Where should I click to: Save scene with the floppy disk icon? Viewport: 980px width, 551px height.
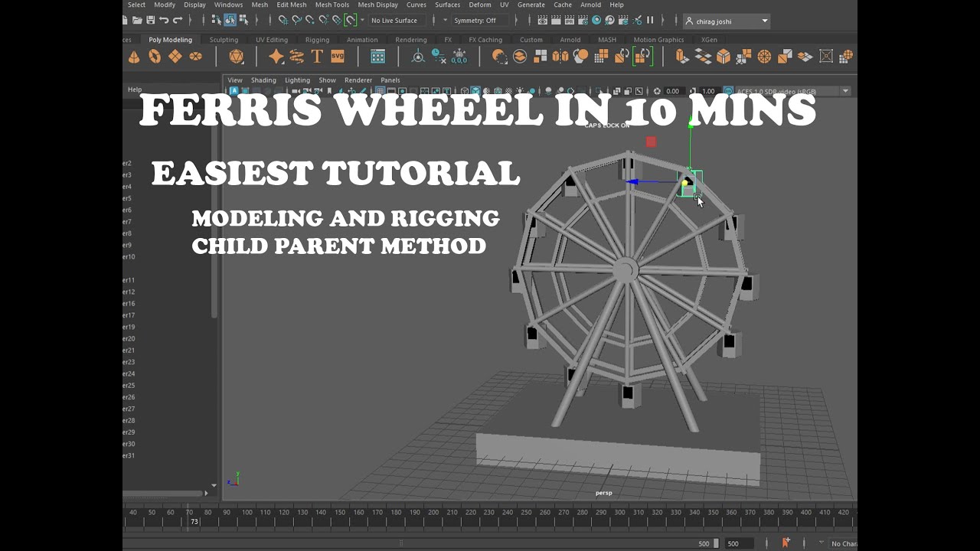click(151, 21)
